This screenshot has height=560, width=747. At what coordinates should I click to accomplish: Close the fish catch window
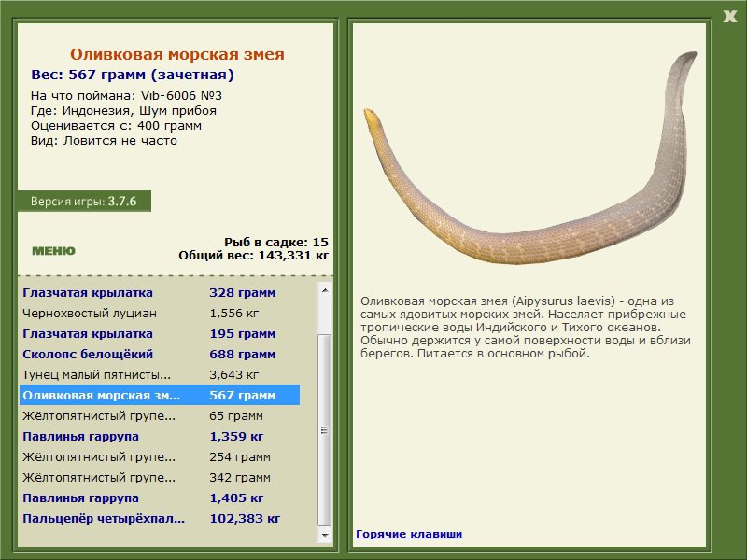click(x=729, y=16)
